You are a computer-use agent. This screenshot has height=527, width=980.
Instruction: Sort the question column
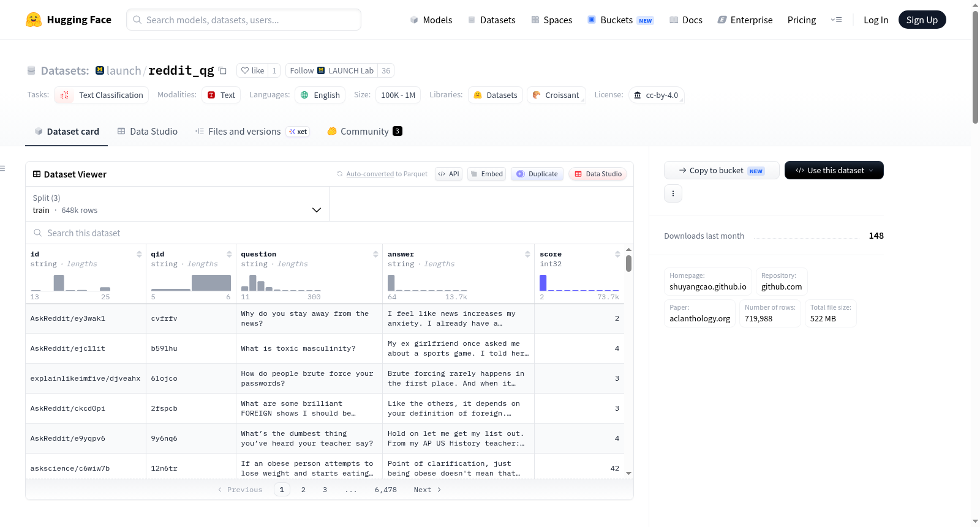pos(375,254)
